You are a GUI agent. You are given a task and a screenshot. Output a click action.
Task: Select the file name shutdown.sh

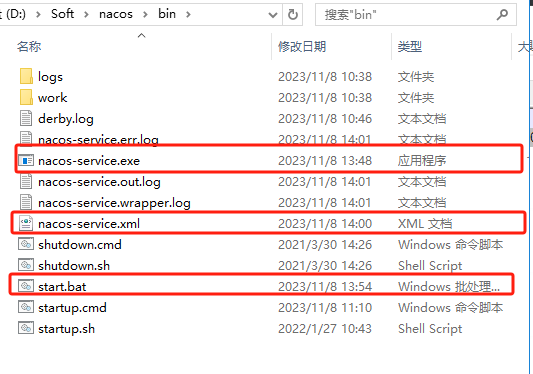point(74,266)
